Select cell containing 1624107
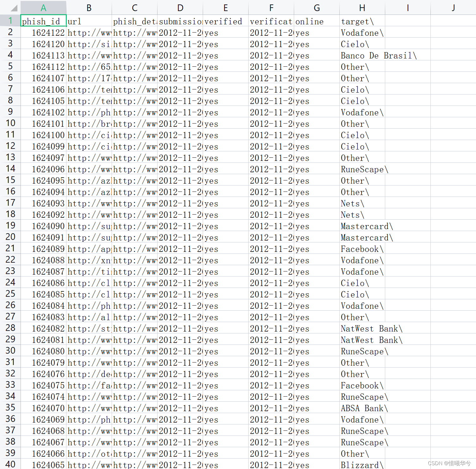The image size is (476, 469). tap(43, 77)
